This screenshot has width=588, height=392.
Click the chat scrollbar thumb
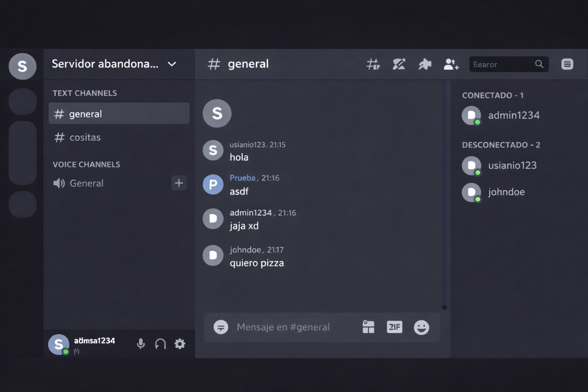click(444, 307)
